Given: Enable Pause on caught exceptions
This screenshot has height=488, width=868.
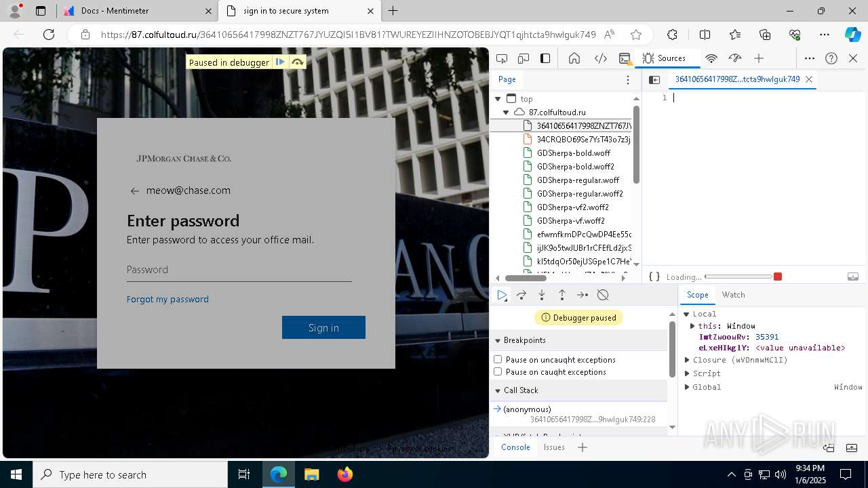Looking at the screenshot, I should tap(498, 371).
